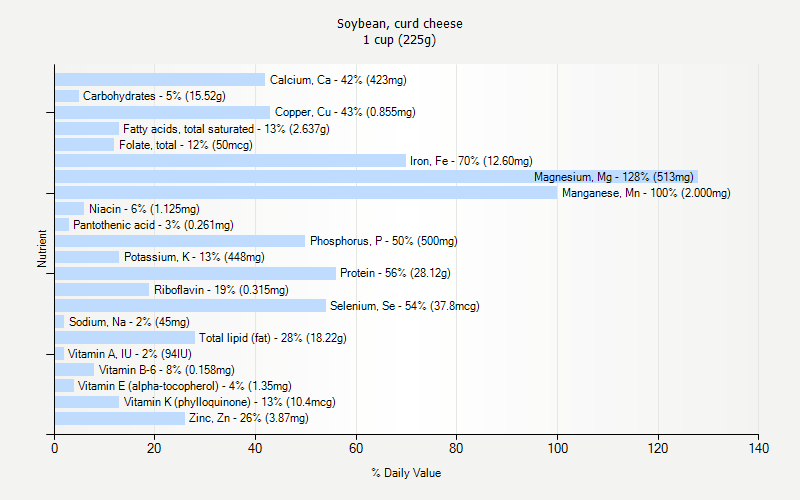The height and width of the screenshot is (500, 800).
Task: Click the 'Nutrient' y-axis title
Action: (x=42, y=248)
